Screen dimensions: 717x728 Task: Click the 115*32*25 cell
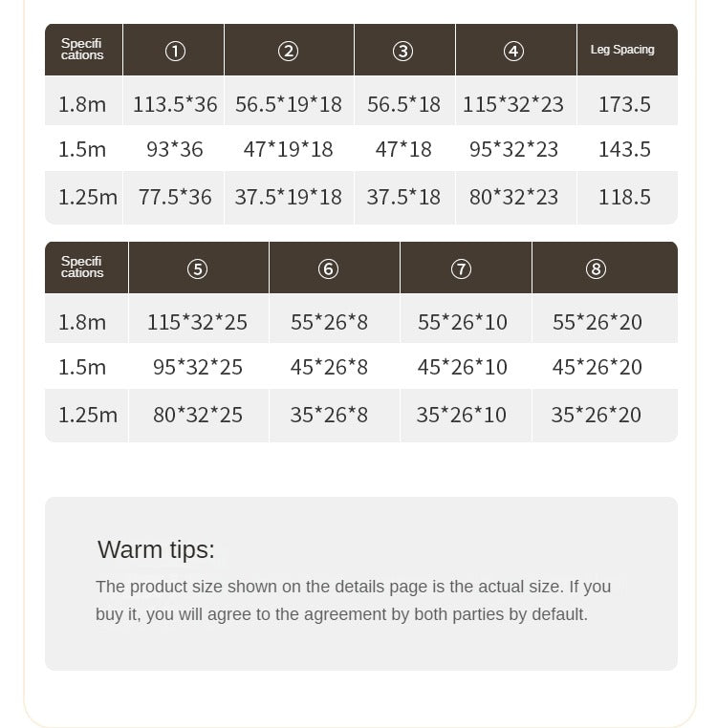point(197,322)
